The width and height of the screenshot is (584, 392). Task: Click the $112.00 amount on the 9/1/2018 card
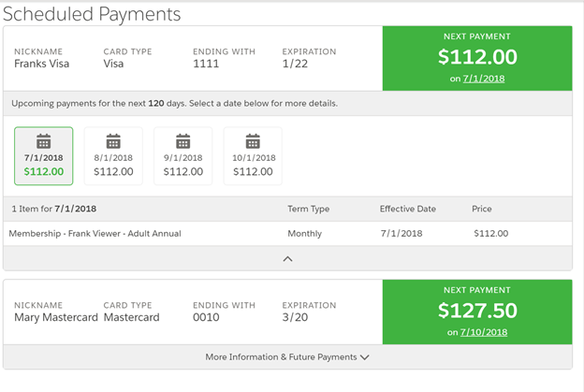click(182, 172)
